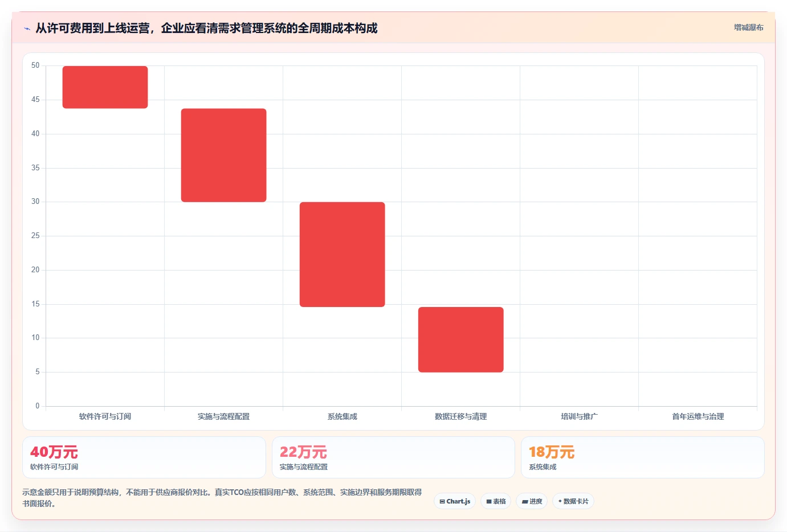Click the Chart.js chip
The height and width of the screenshot is (532, 787).
[455, 501]
